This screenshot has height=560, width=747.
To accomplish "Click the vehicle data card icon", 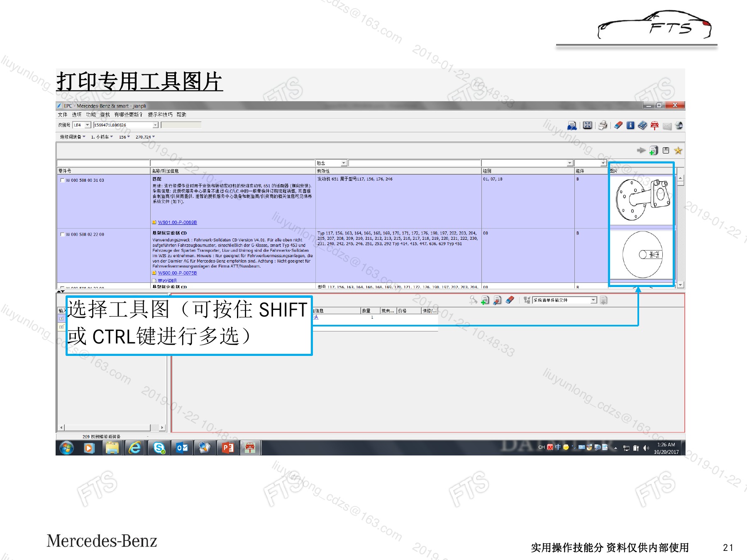I will pos(572,125).
